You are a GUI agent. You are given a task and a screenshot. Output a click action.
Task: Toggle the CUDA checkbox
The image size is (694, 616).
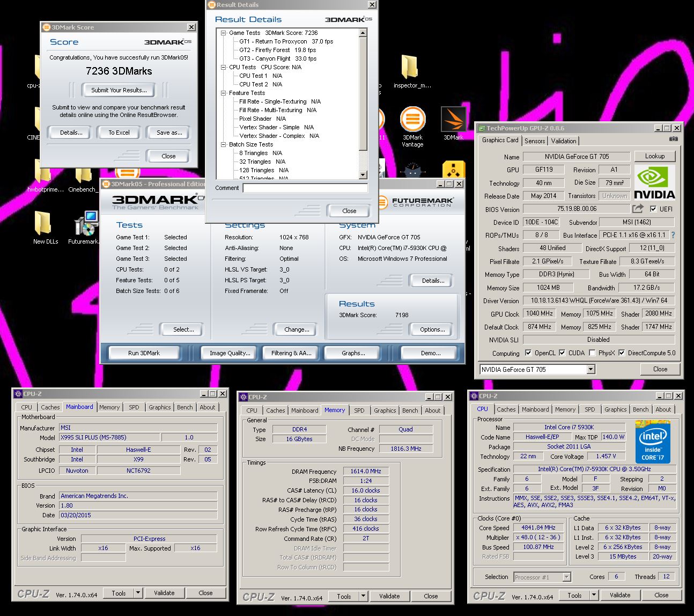[562, 353]
